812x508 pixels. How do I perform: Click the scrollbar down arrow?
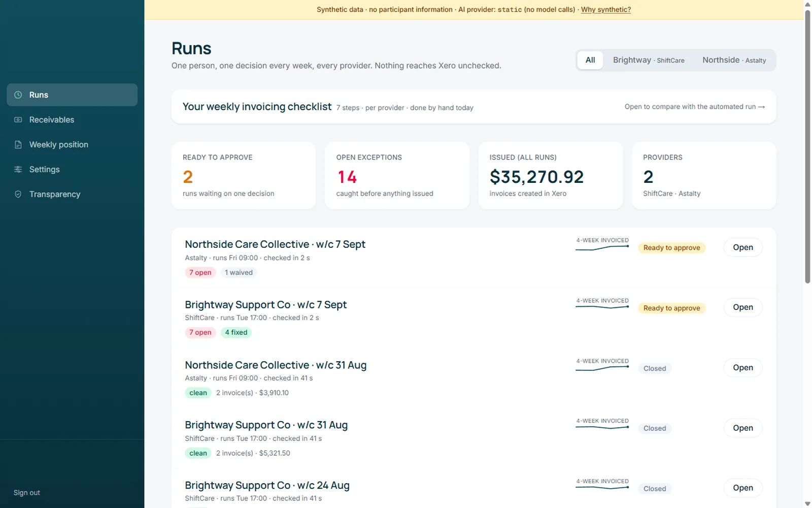coord(807,504)
